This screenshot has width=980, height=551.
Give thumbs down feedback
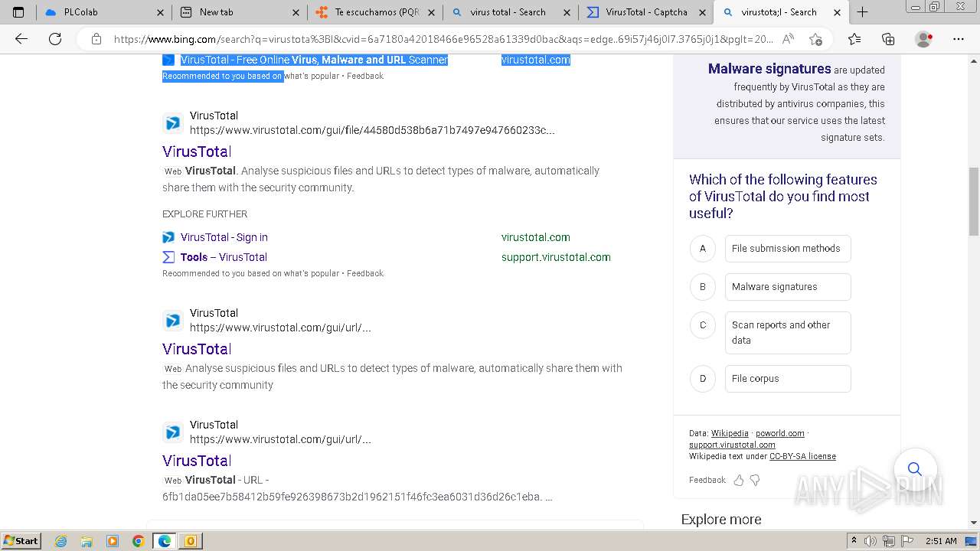tap(755, 480)
